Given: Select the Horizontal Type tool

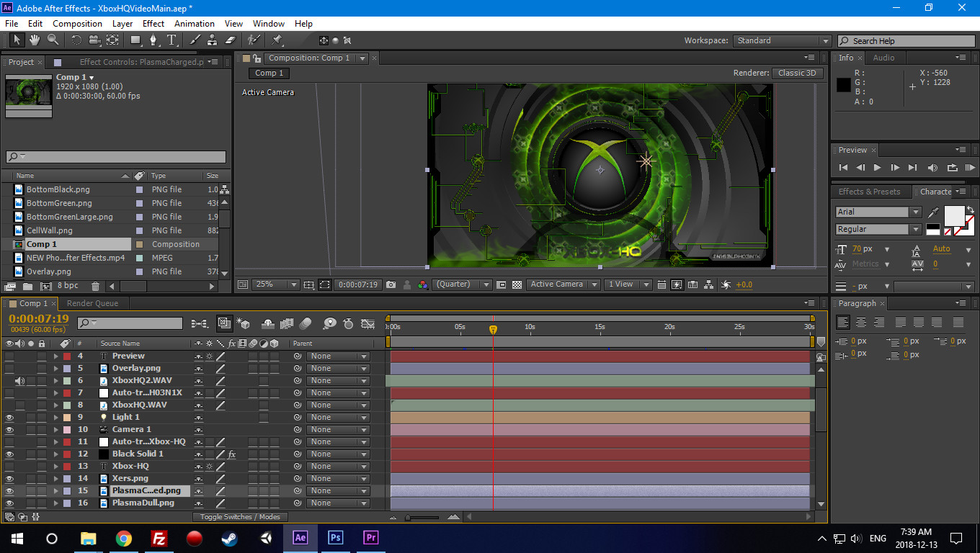Looking at the screenshot, I should pyautogui.click(x=171, y=40).
